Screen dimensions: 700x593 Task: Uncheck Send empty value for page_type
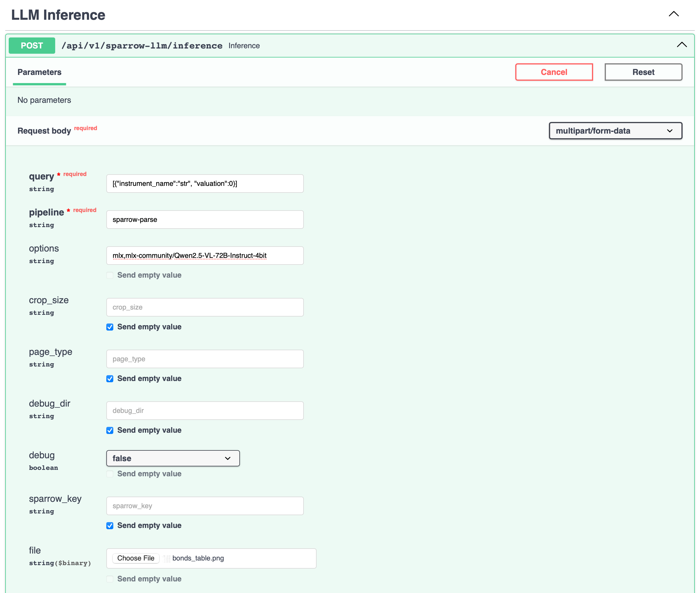point(110,379)
